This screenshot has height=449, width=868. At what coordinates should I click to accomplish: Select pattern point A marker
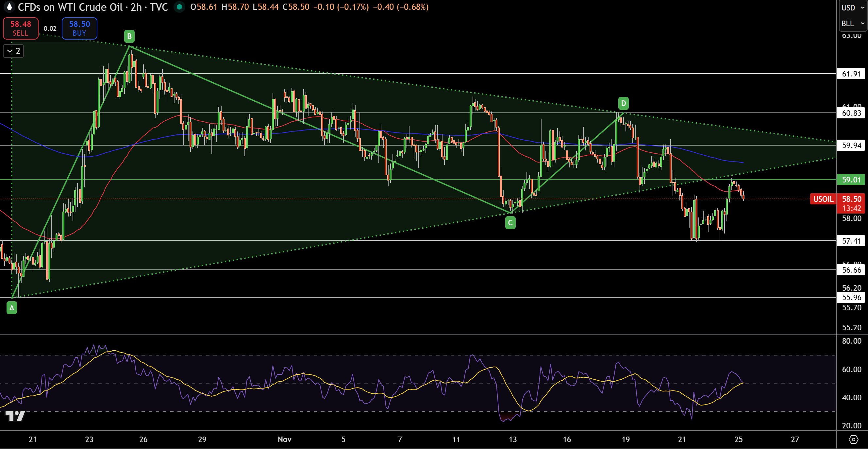[x=11, y=307]
